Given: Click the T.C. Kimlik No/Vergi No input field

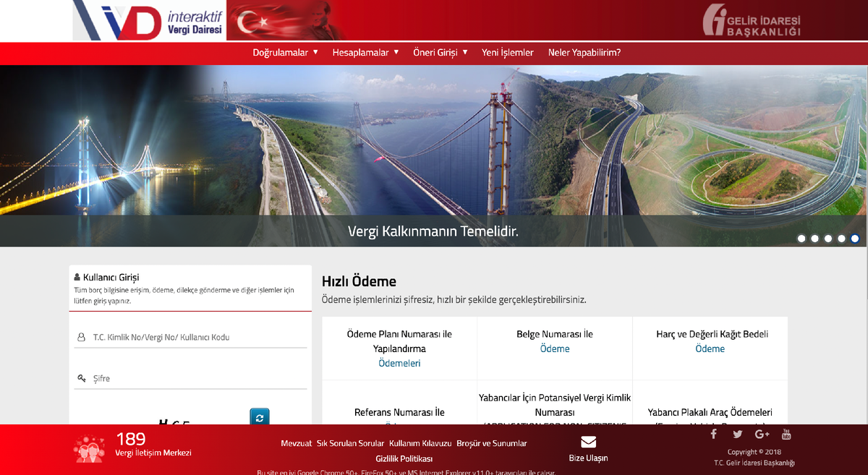Looking at the screenshot, I should 190,338.
